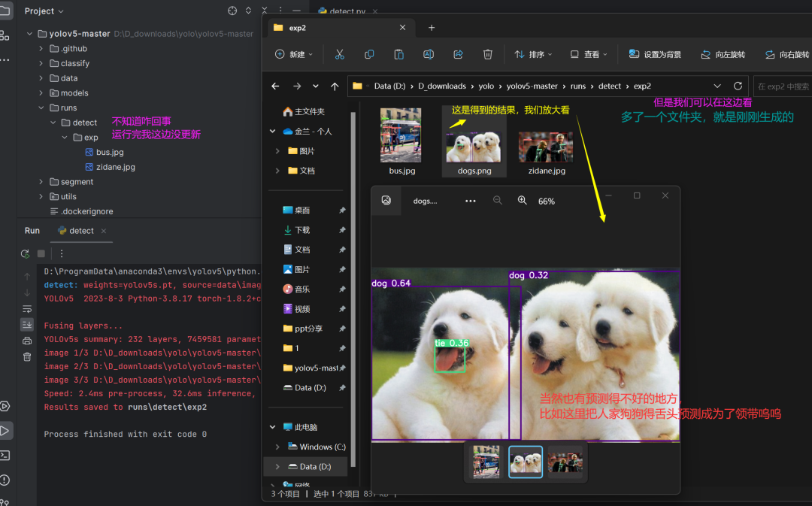Screen dimensions: 812x506
Task: Expand the segment folder
Action: click(41, 182)
